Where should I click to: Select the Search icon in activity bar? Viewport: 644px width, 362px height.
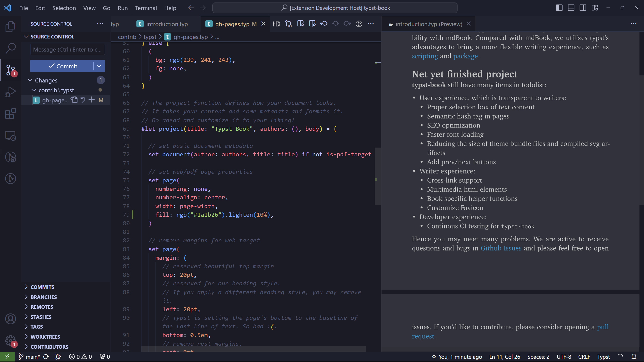tap(11, 48)
